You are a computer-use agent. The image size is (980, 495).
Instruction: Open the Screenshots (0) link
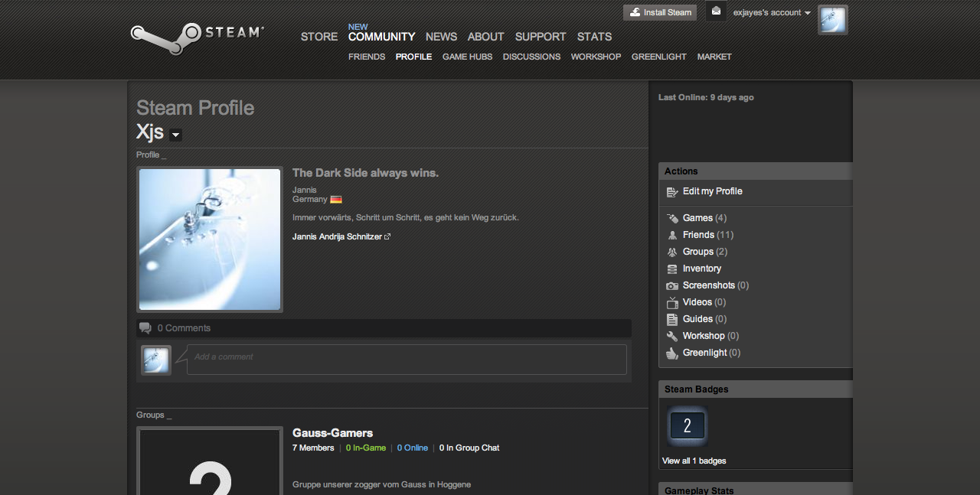pyautogui.click(x=716, y=285)
